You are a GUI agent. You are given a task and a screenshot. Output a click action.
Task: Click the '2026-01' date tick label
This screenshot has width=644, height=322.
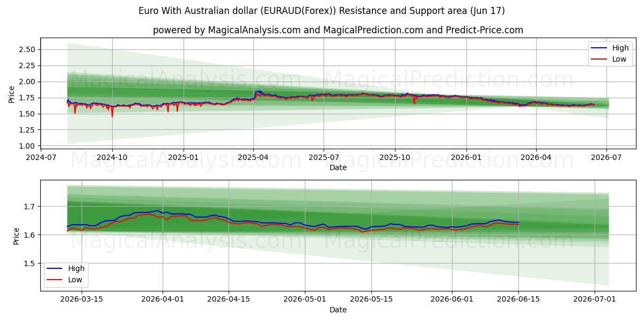pyautogui.click(x=466, y=157)
